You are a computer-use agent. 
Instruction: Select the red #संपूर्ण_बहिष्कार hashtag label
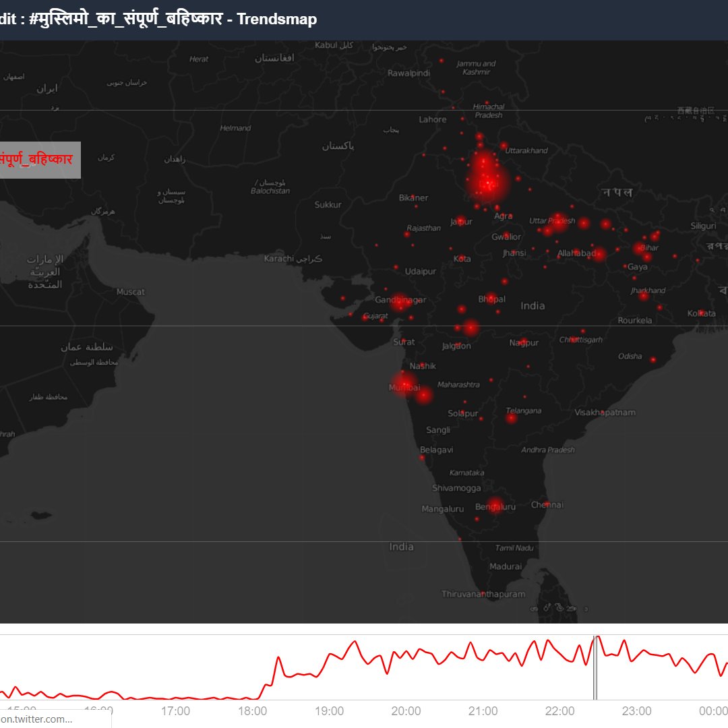coord(37,160)
